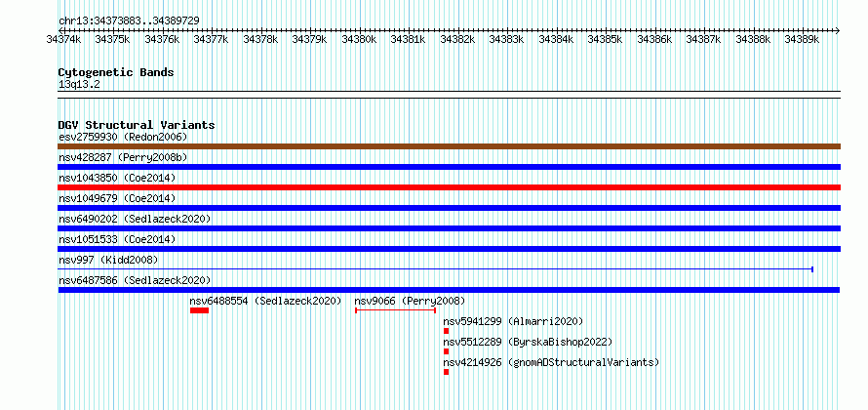Select the nsv428287 (Perry2008b) label

point(123,157)
